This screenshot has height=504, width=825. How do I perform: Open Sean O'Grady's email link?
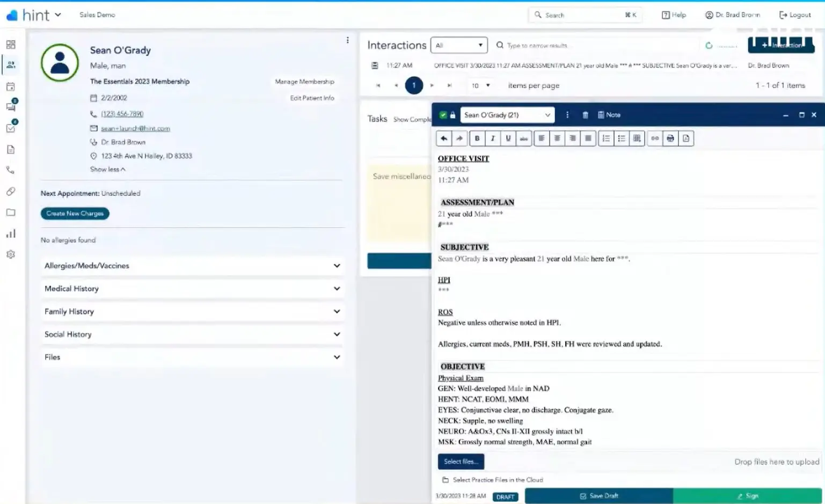(135, 128)
